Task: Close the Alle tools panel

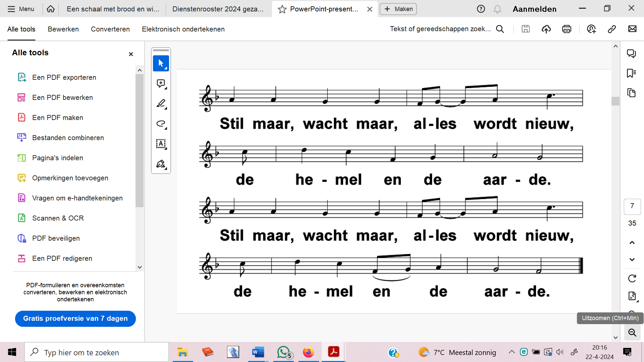Action: click(131, 54)
